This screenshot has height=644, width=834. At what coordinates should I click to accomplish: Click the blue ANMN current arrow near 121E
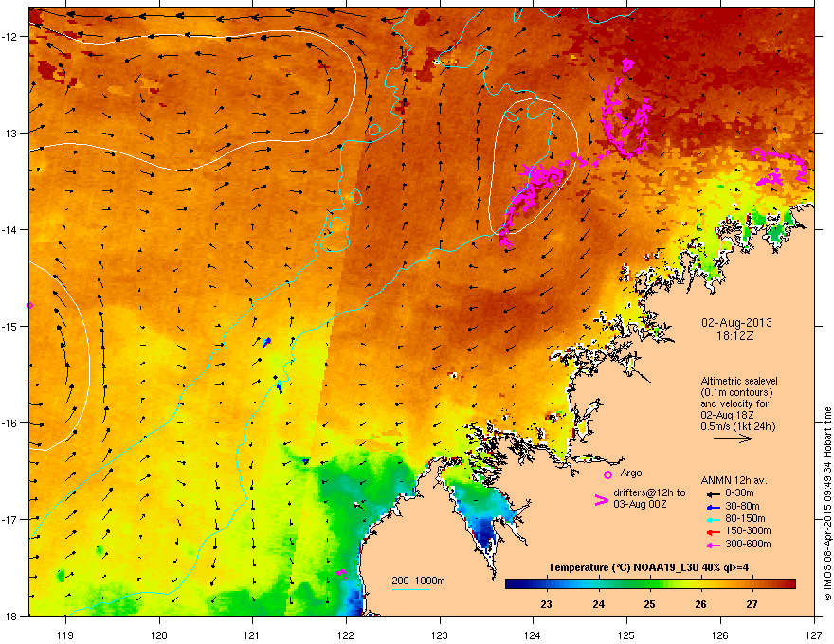point(267,342)
